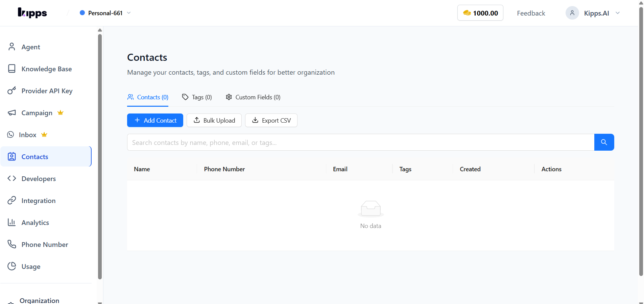644x304 pixels.
Task: Click the Developers code brackets icon
Action: pos(12,178)
